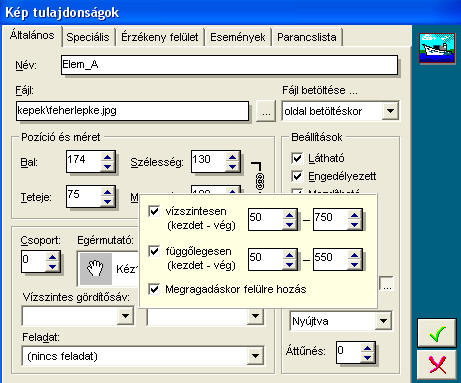Toggle the Megragadáskor felülre hozás checkbox

pos(154,289)
